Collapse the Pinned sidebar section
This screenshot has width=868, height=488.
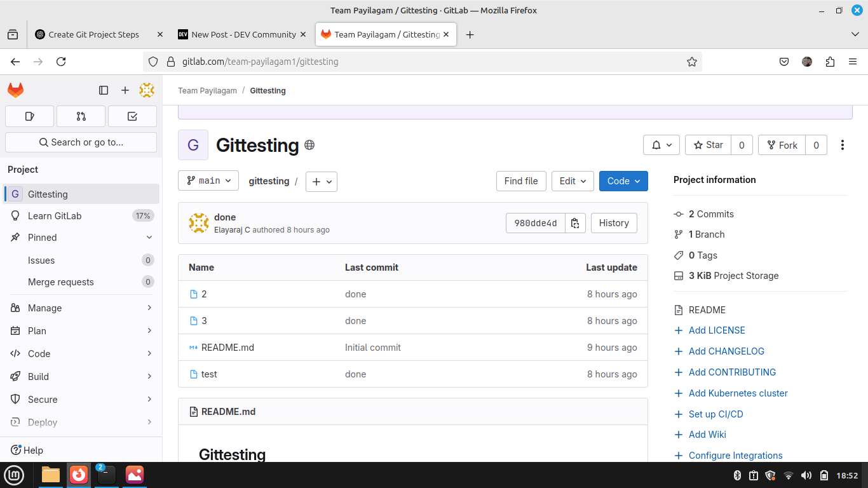coord(81,238)
